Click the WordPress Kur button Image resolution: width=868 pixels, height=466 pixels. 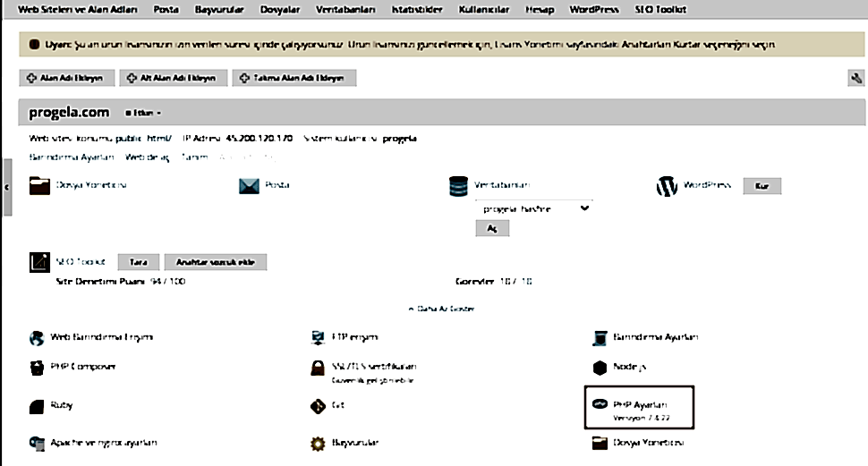click(762, 186)
